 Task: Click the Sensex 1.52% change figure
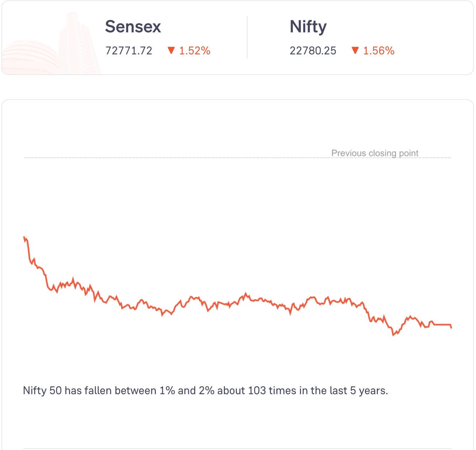coord(195,51)
